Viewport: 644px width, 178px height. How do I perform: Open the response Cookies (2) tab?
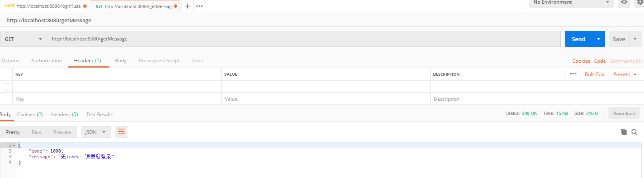point(30,114)
